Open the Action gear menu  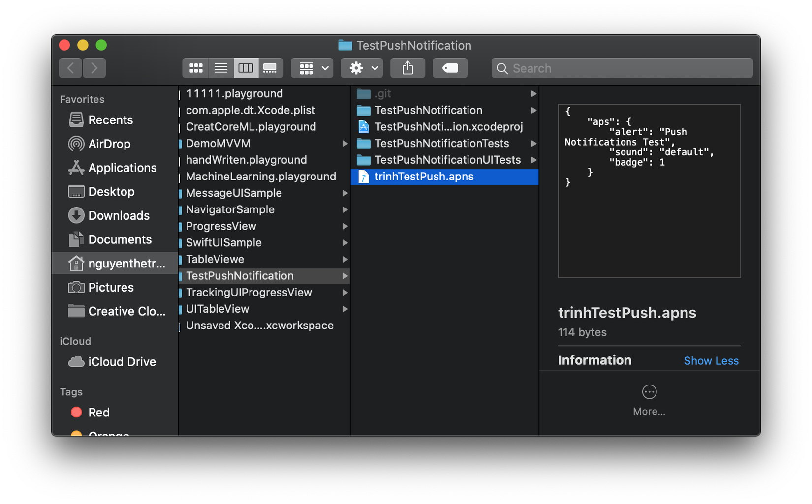pyautogui.click(x=362, y=68)
